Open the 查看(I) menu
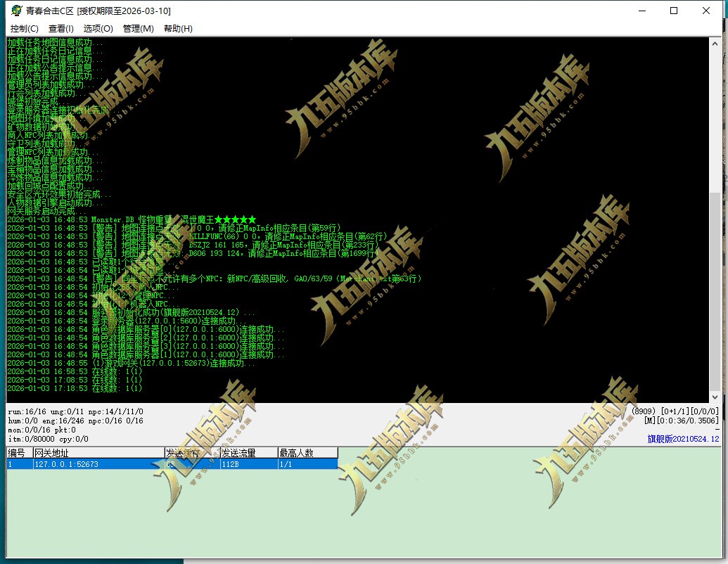The height and width of the screenshot is (564, 728). (x=60, y=29)
